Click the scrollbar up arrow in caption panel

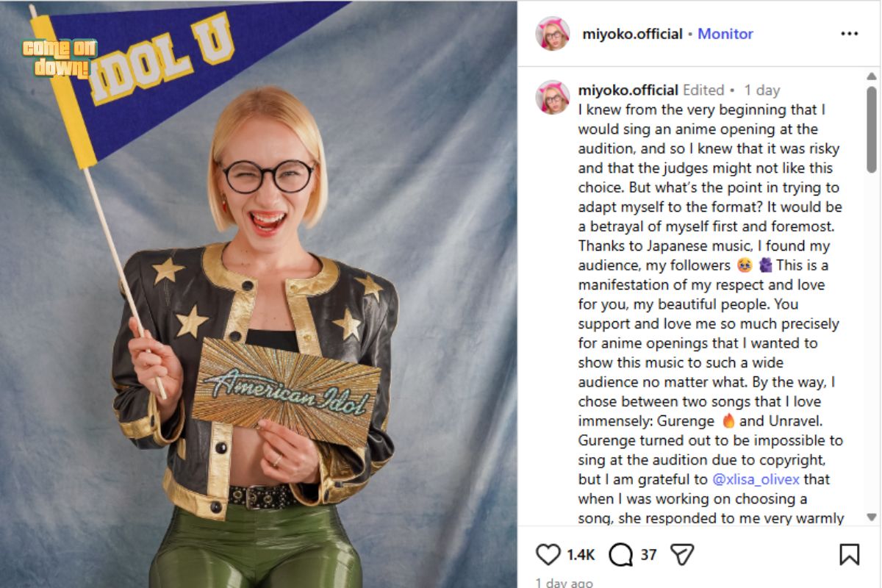(872, 76)
